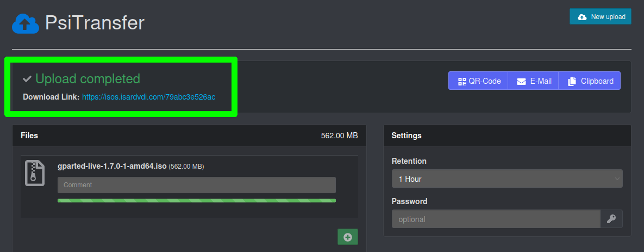Click the New upload button
This screenshot has height=252, width=644.
600,17
